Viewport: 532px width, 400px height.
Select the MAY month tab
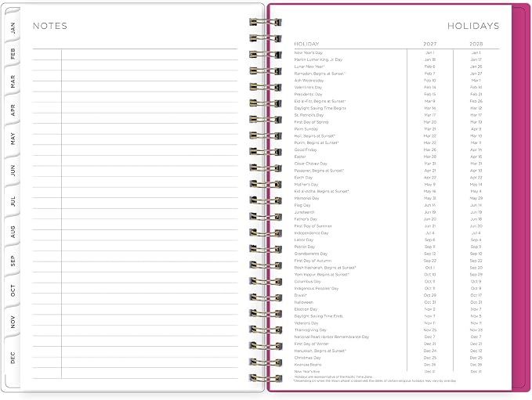13,139
